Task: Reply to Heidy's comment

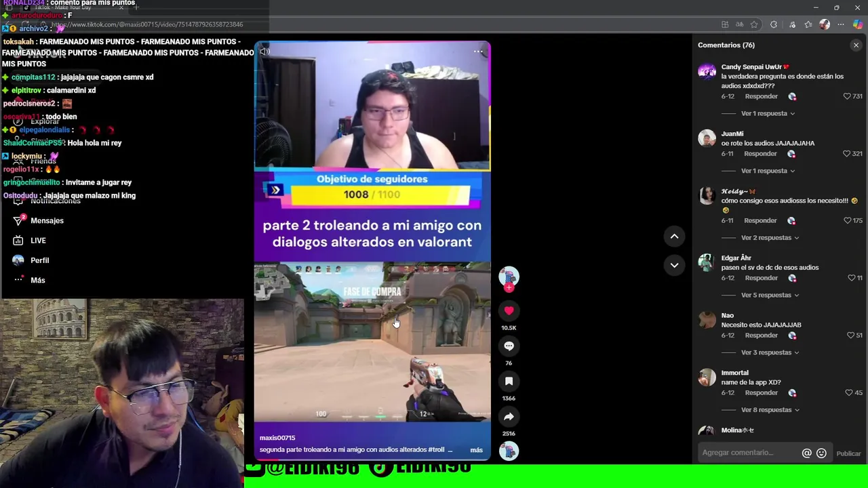Action: coord(760,220)
